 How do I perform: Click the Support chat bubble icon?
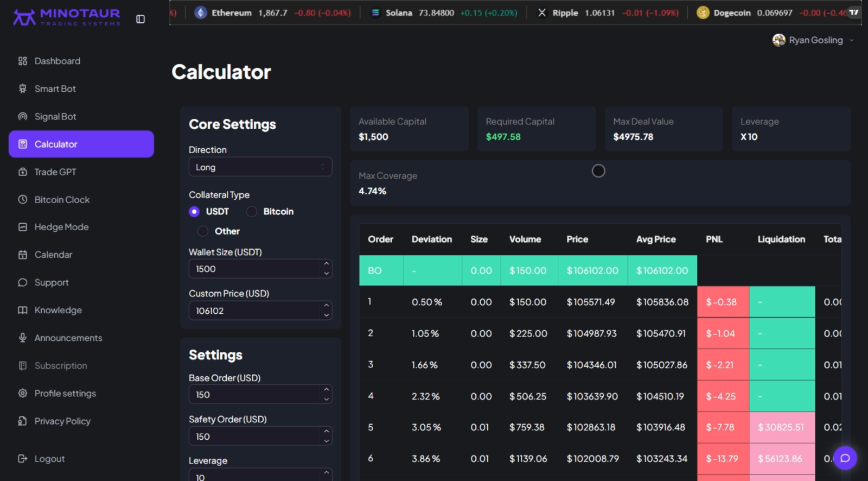point(22,282)
